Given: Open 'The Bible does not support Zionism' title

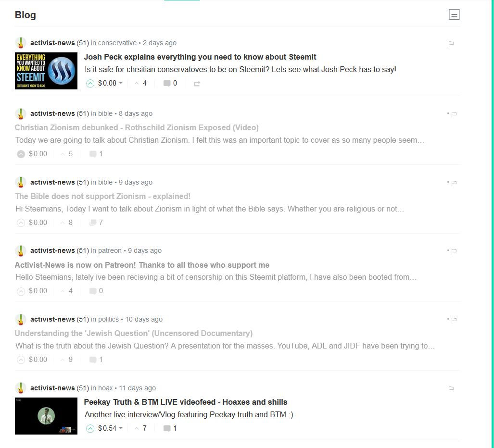Looking at the screenshot, I should pyautogui.click(x=103, y=196).
